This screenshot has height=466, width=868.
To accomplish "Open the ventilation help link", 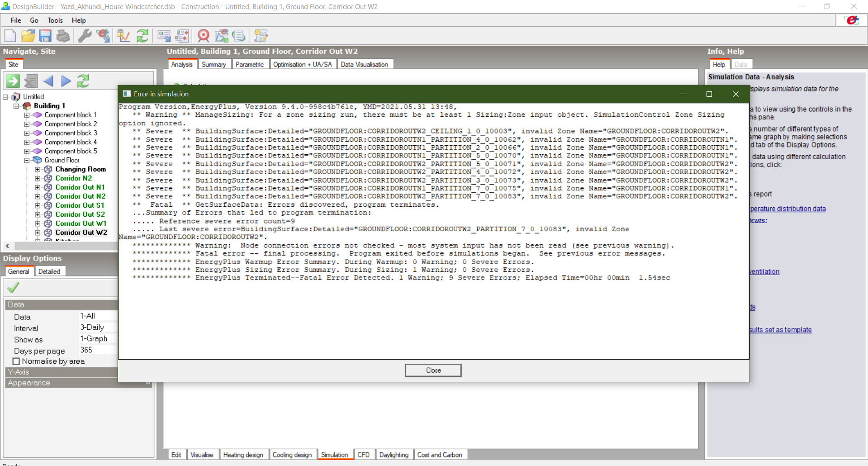I will point(764,271).
